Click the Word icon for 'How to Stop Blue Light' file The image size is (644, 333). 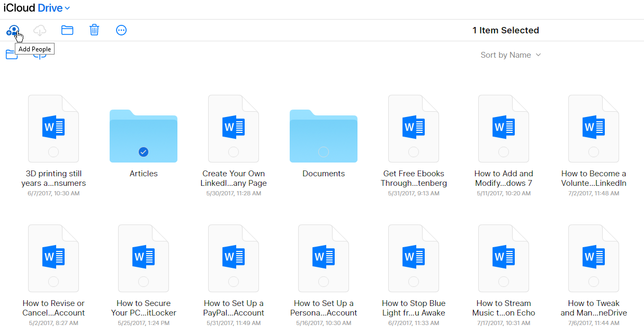click(x=414, y=257)
